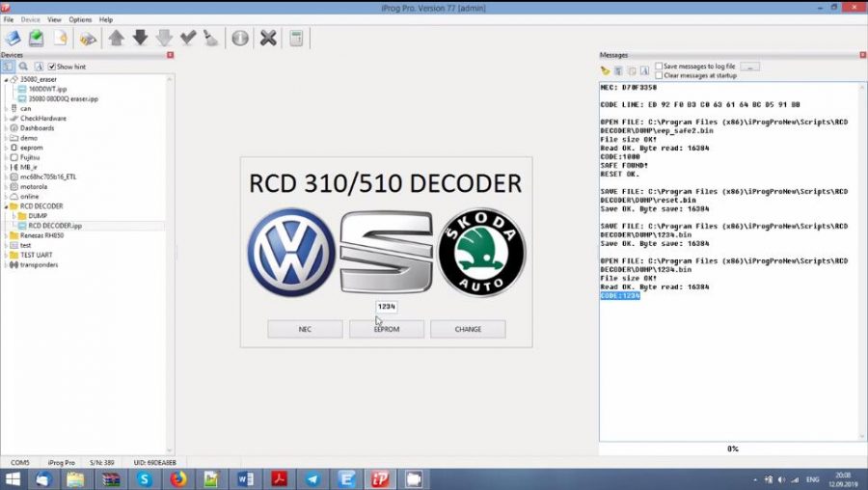Expand the can tree node
Screen dimensions: 868x490
click(x=6, y=109)
